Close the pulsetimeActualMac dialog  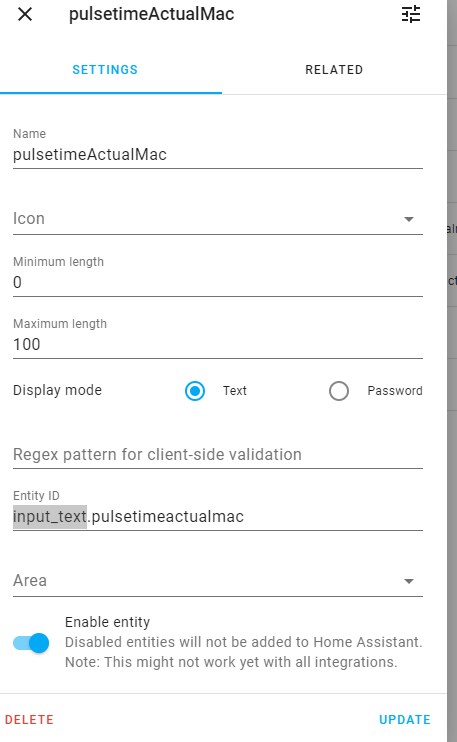click(x=25, y=14)
